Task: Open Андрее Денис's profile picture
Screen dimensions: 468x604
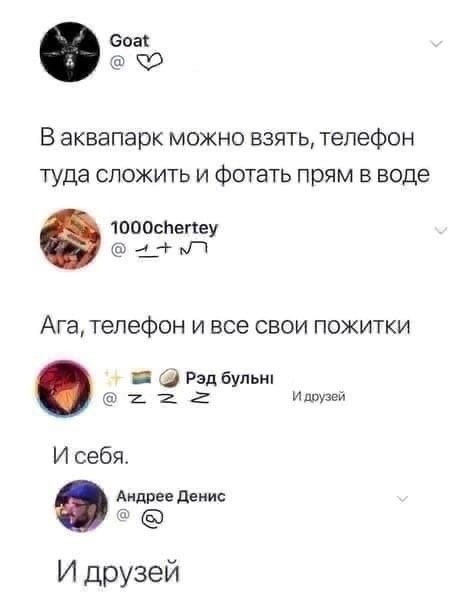Action: [x=82, y=506]
